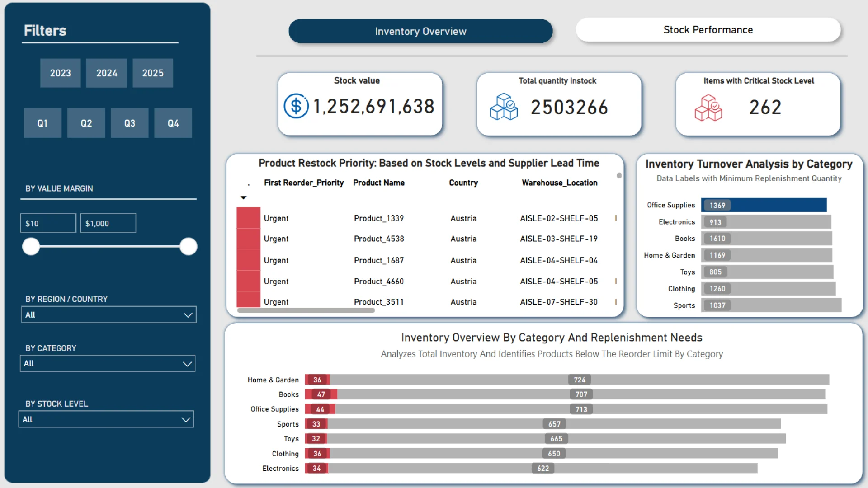Click the sort arrow below the dot column

point(243,198)
